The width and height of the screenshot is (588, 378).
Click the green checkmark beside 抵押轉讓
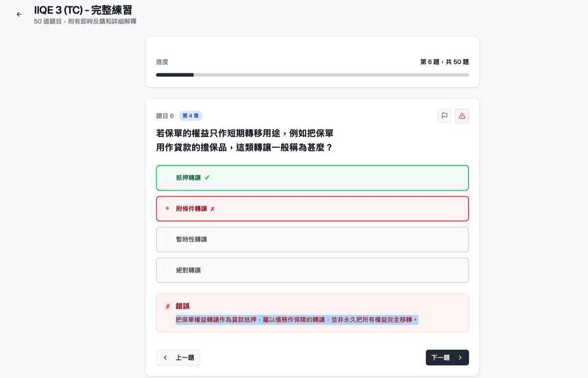(206, 178)
